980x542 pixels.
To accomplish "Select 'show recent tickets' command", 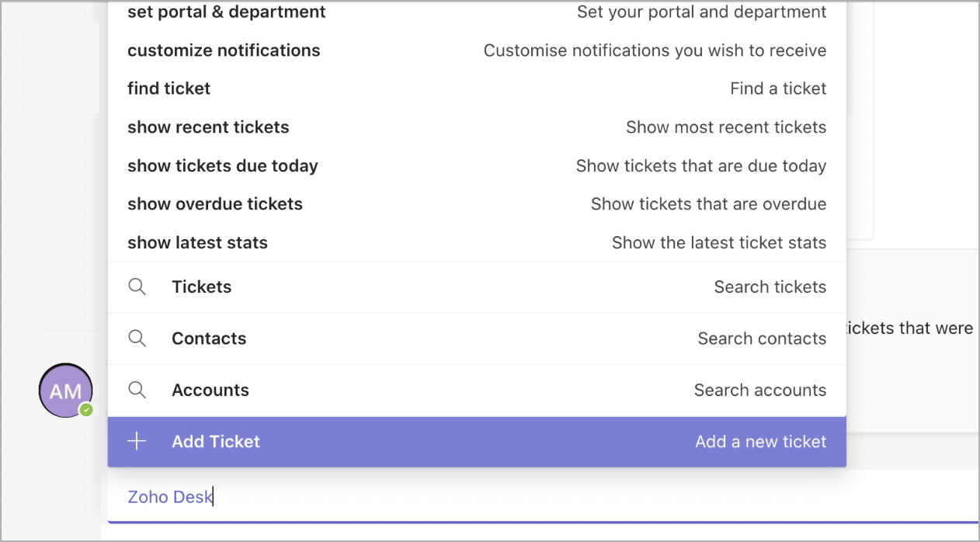I will coord(208,127).
